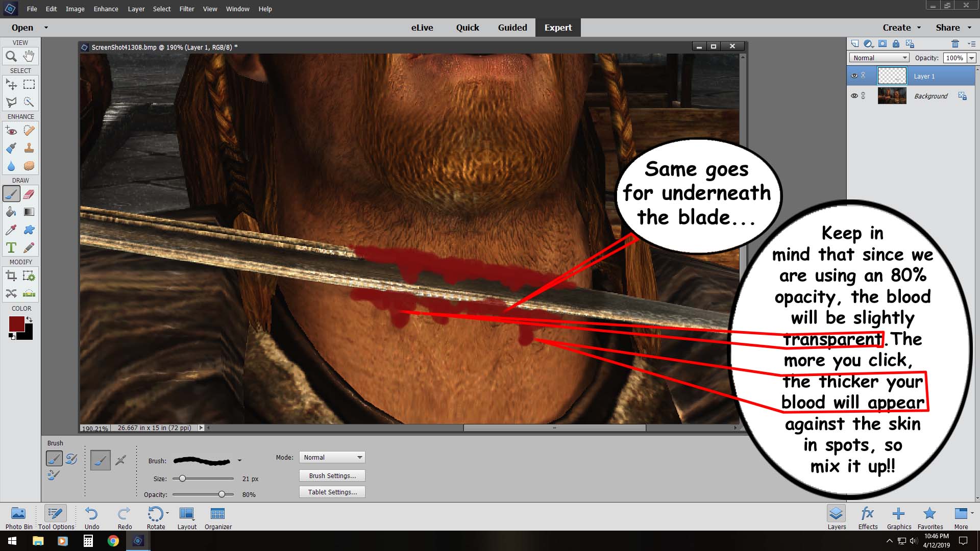Image resolution: width=980 pixels, height=551 pixels.
Task: Open the Enhance menu
Action: (x=106, y=9)
